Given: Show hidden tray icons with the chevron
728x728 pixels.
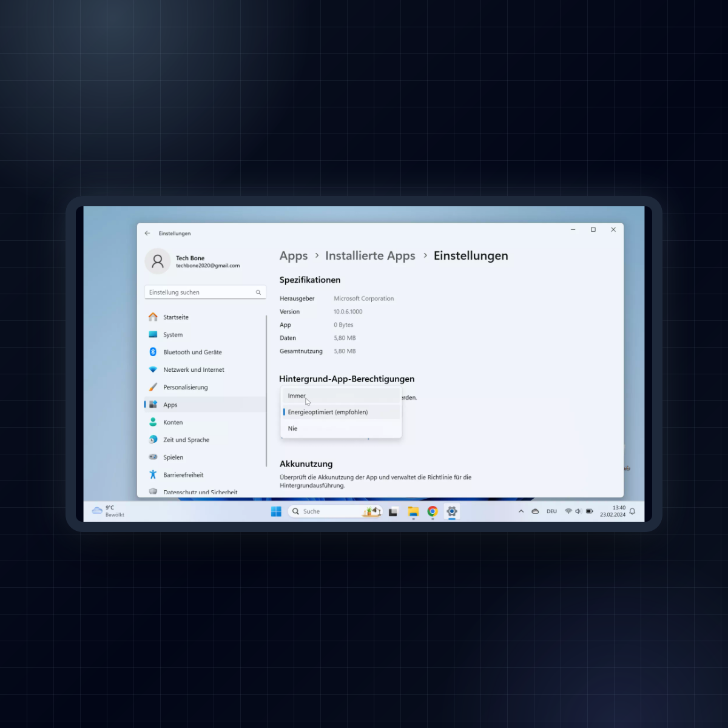Looking at the screenshot, I should 521,511.
